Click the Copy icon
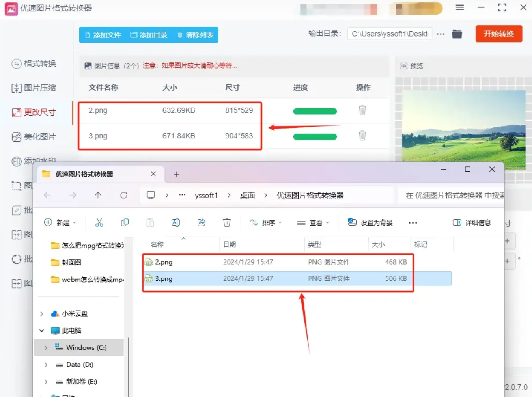The width and height of the screenshot is (532, 397). (125, 222)
